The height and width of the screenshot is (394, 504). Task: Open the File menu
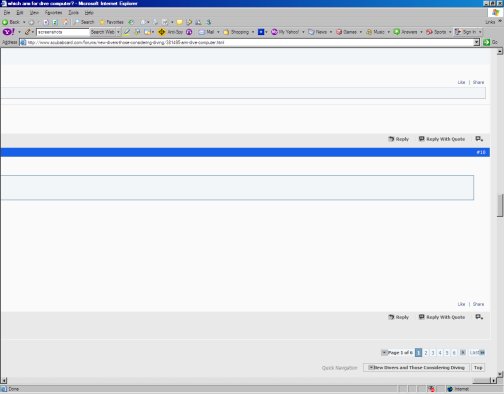7,13
